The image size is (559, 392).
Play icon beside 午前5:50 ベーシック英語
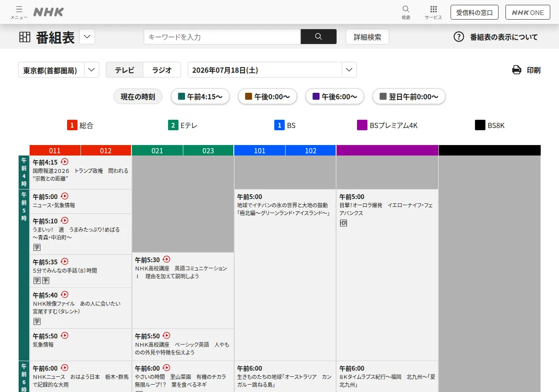coord(166,335)
